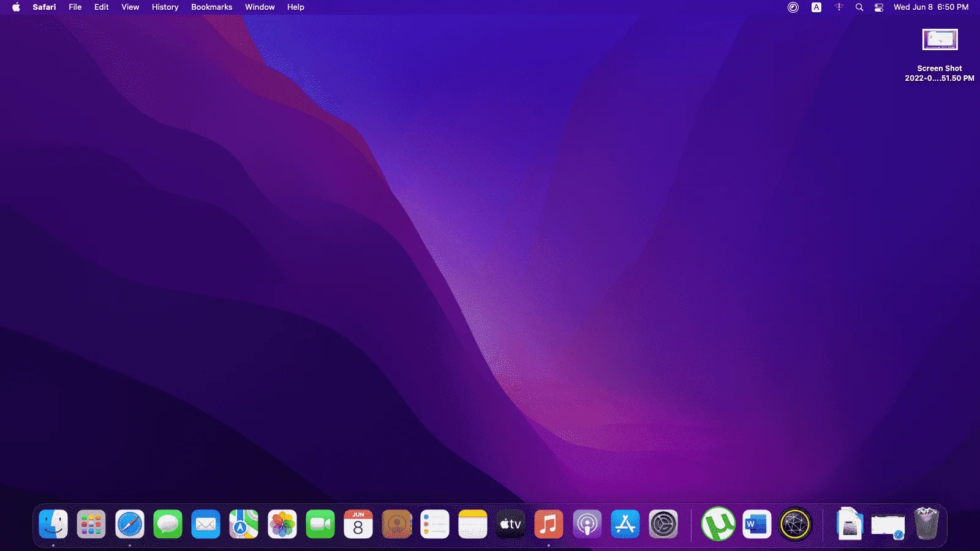Viewport: 980px width, 551px height.
Task: Open the File menu
Action: tap(75, 7)
